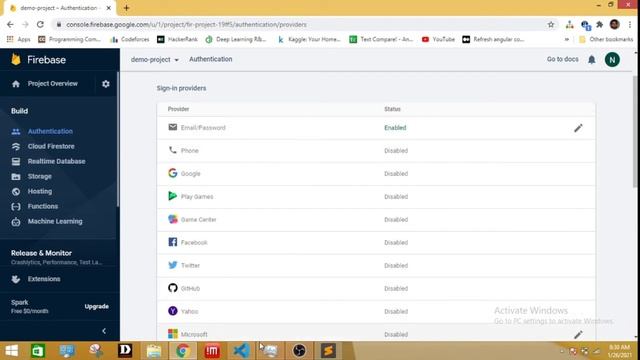Click the Email/Password envelope icon
Viewport: 640px width, 360px height.
tap(173, 127)
